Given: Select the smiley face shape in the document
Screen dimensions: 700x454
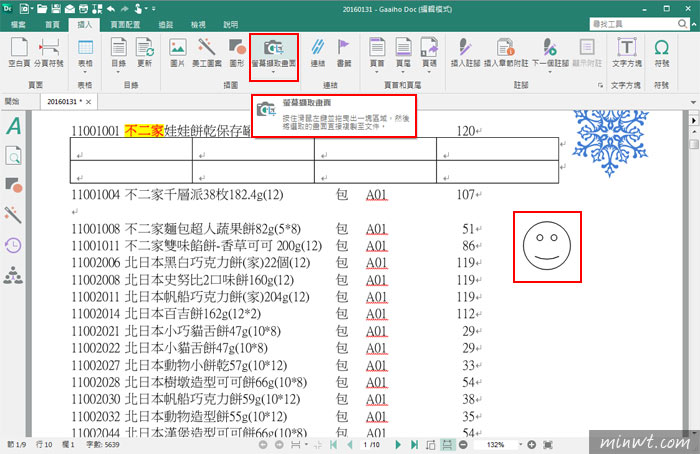Looking at the screenshot, I should (x=547, y=246).
